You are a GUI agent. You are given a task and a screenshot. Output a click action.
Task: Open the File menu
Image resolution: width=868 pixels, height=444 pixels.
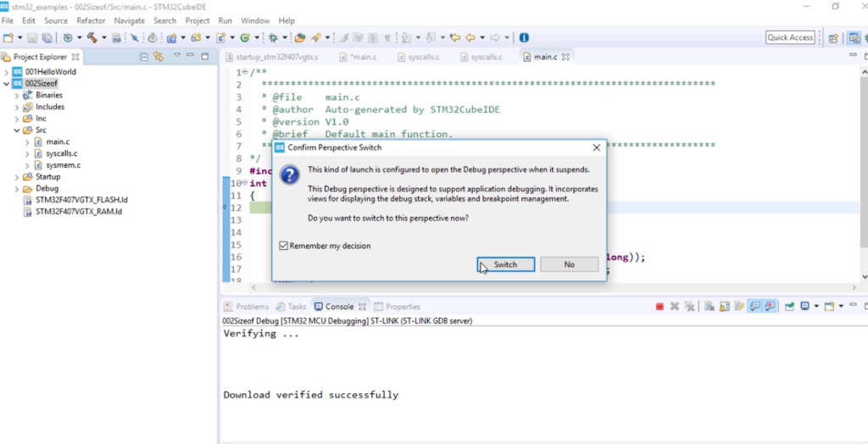click(7, 20)
